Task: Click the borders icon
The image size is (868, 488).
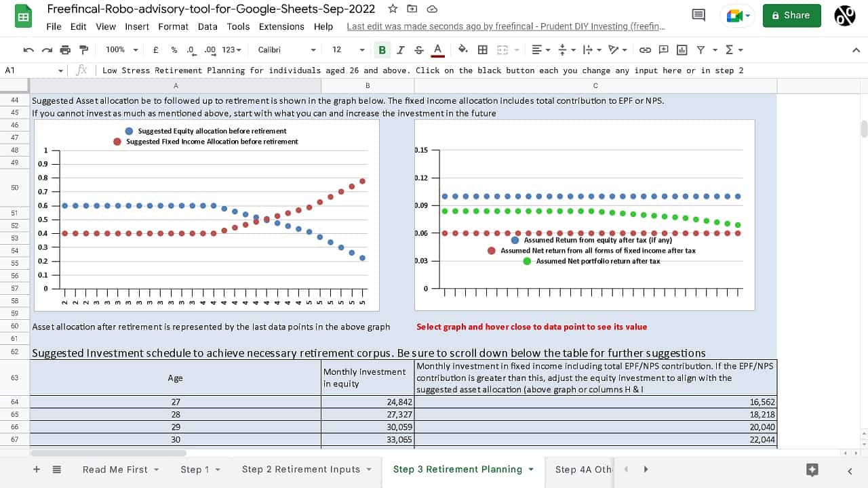Action: 483,49
